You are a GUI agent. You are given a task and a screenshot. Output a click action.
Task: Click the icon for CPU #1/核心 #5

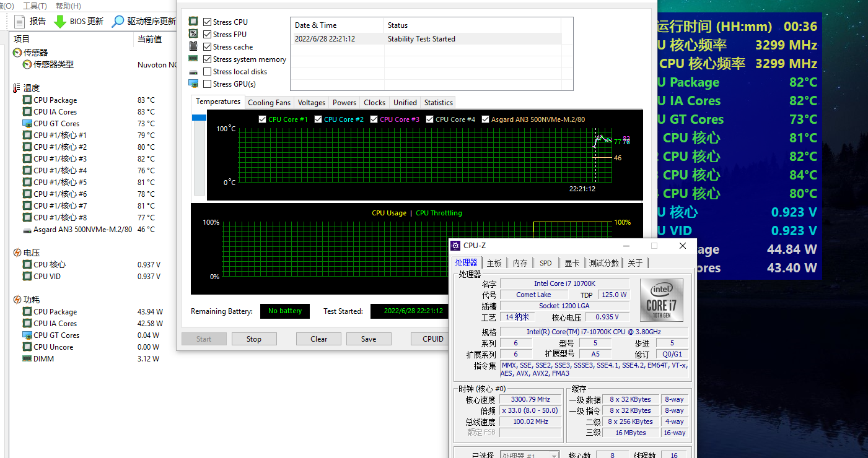(x=27, y=182)
